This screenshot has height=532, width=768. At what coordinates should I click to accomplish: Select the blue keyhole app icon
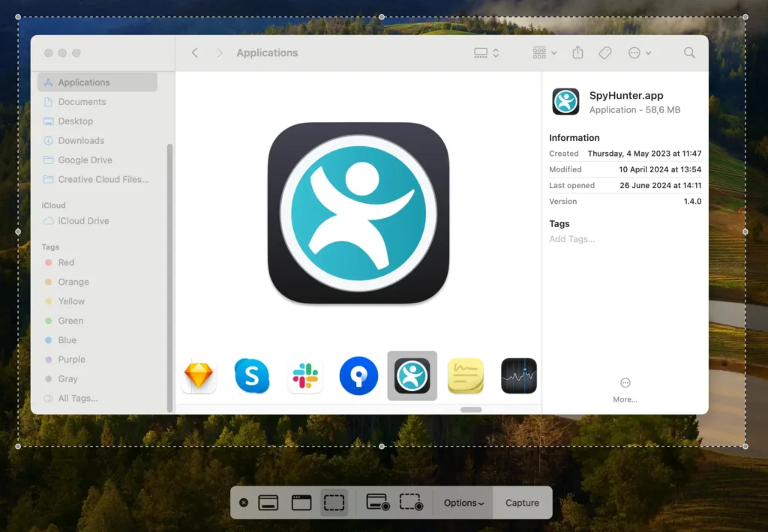[358, 376]
